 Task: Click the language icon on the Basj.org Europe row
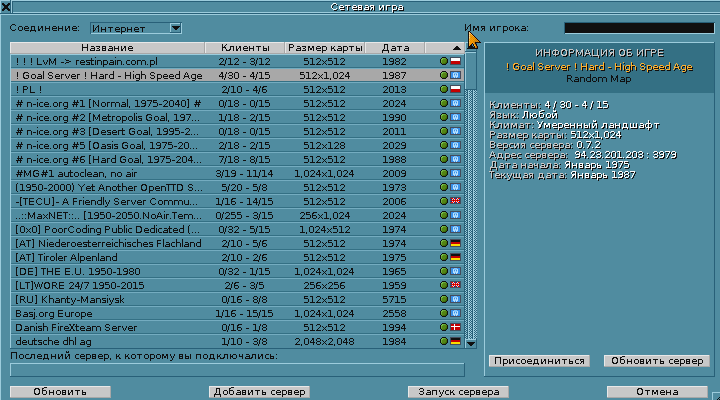[x=455, y=313]
